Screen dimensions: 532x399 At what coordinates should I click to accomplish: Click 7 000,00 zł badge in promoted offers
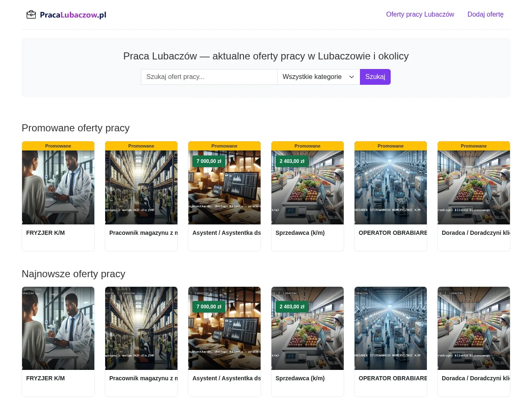(x=209, y=161)
